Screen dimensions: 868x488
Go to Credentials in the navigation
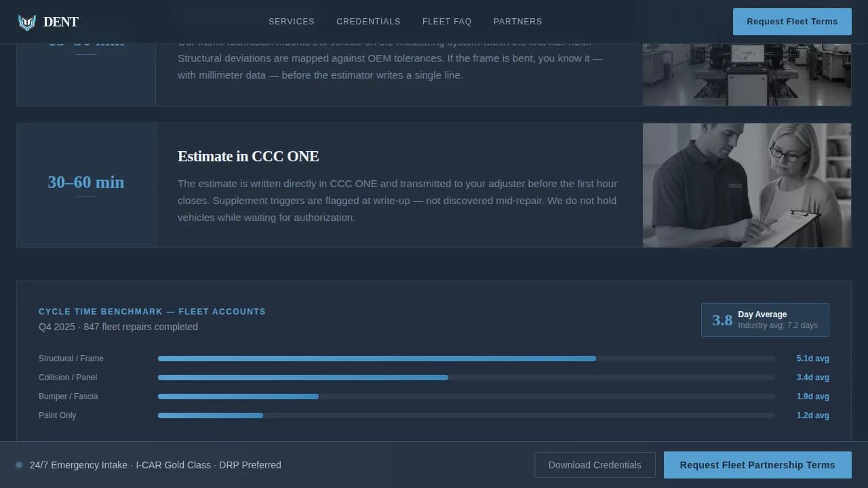(x=368, y=22)
